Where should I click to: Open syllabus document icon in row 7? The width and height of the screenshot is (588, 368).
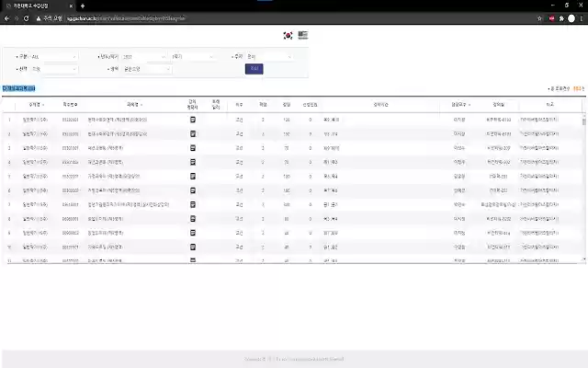coord(192,203)
